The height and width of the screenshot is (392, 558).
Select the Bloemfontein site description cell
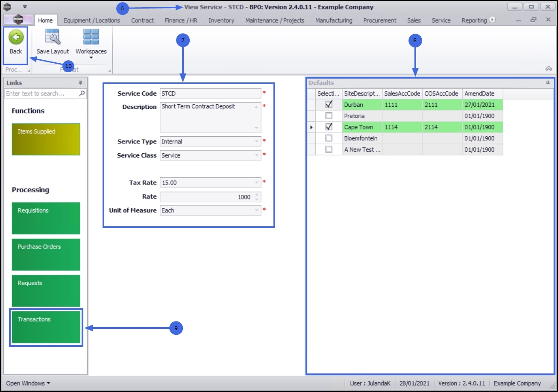point(362,138)
